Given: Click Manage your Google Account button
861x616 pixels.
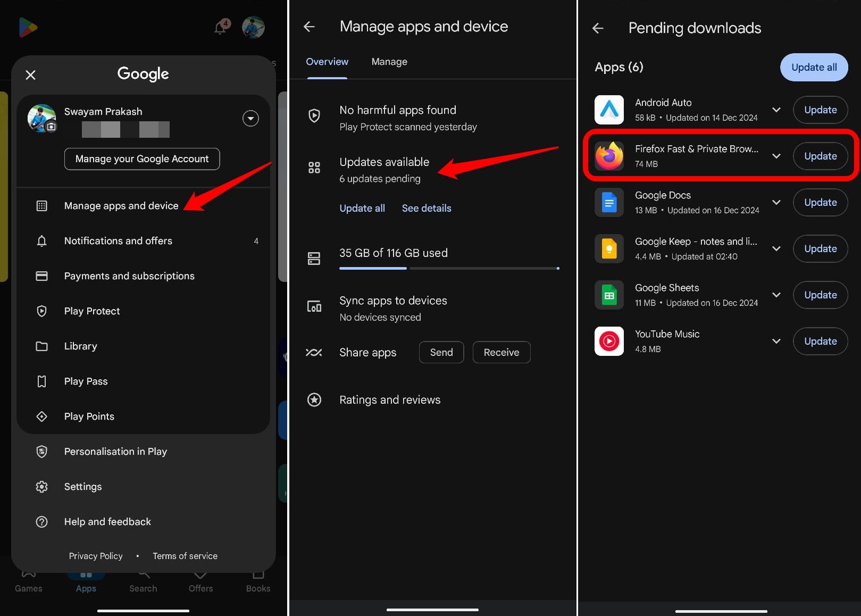Looking at the screenshot, I should 142,159.
